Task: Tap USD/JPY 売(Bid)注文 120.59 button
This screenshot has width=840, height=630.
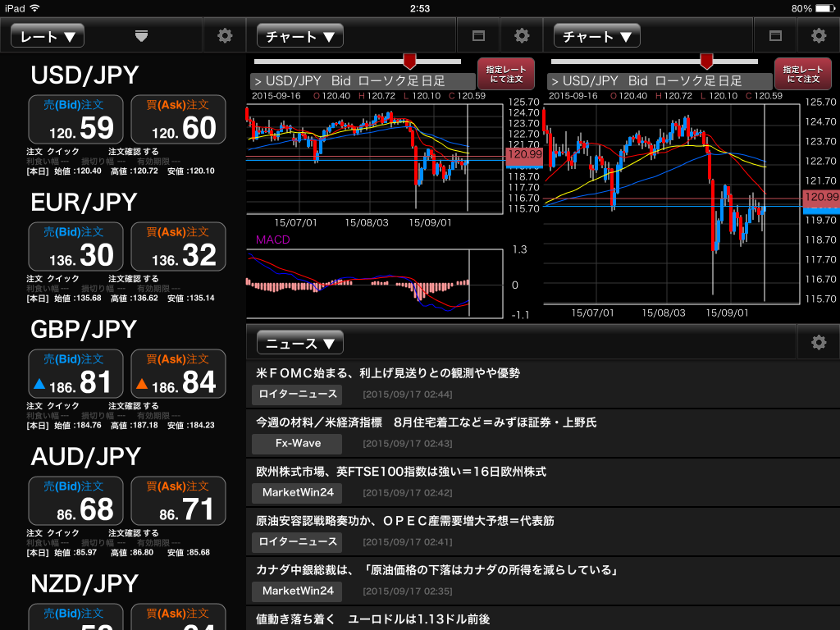Action: pyautogui.click(x=75, y=120)
